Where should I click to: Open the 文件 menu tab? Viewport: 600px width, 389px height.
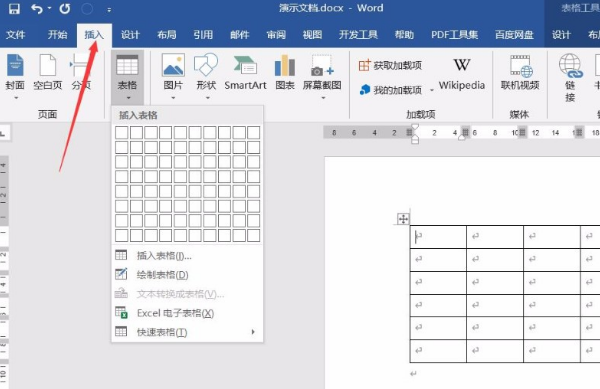pos(16,35)
